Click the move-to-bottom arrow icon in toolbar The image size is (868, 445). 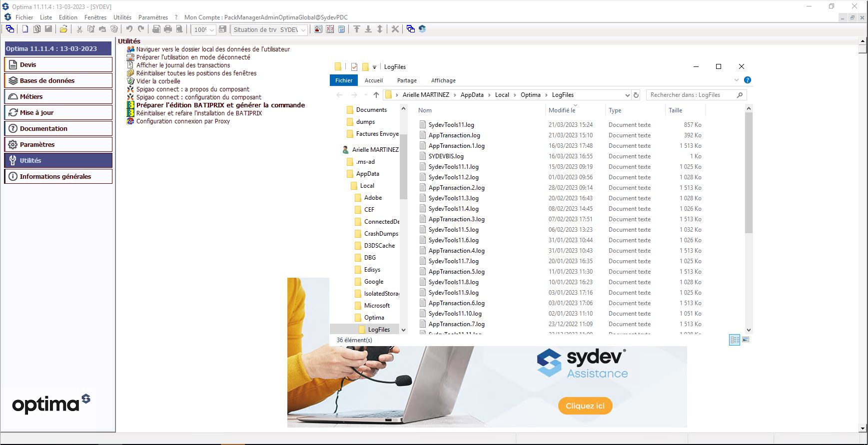[368, 29]
